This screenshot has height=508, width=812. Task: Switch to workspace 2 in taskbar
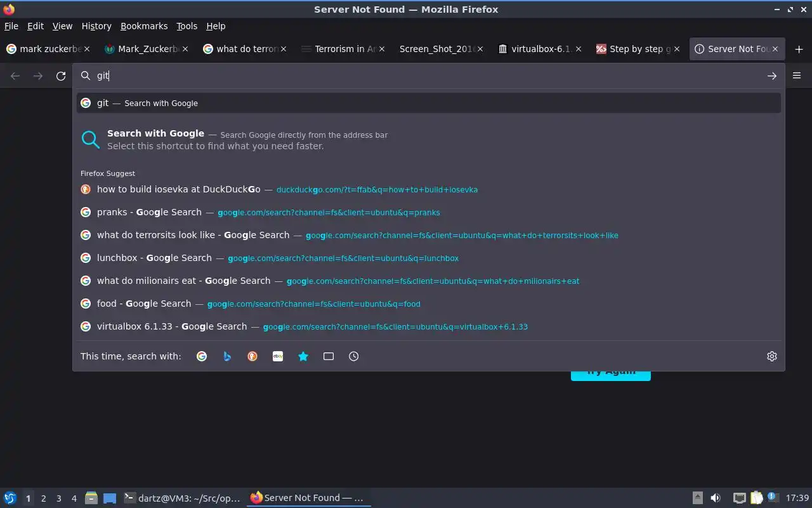[x=43, y=498]
